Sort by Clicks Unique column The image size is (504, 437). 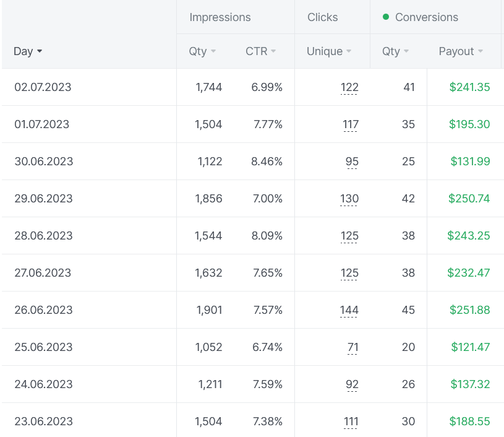click(328, 51)
